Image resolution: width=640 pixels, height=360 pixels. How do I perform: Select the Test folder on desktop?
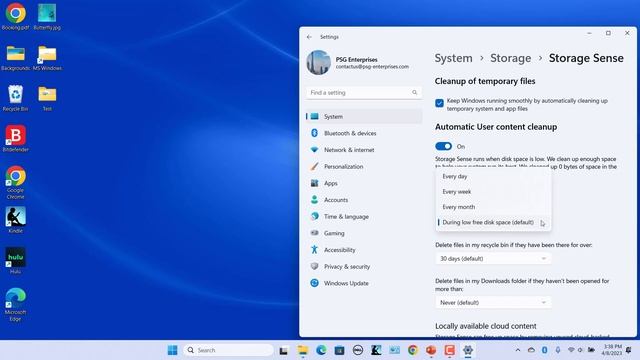(x=47, y=98)
